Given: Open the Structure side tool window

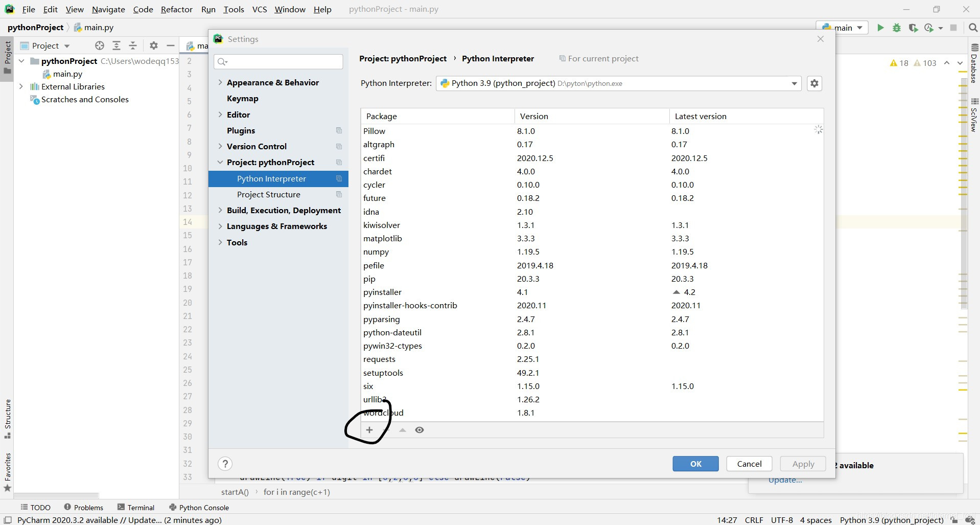Looking at the screenshot, I should (7, 419).
